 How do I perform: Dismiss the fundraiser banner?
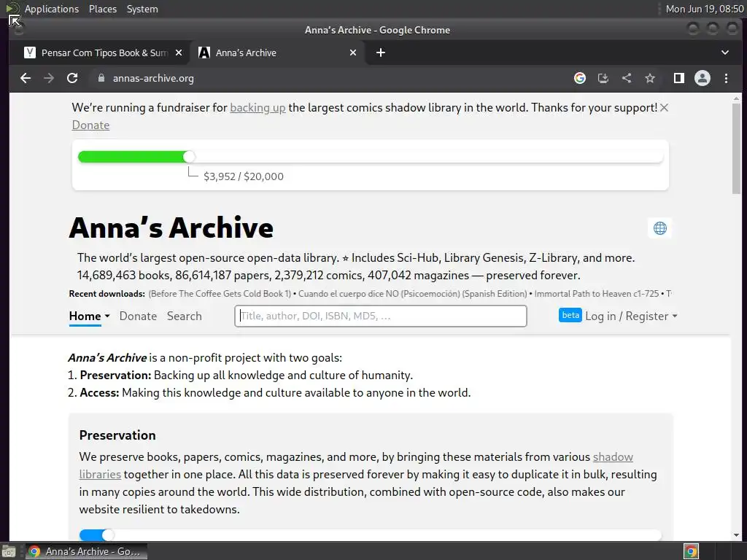[x=664, y=108]
